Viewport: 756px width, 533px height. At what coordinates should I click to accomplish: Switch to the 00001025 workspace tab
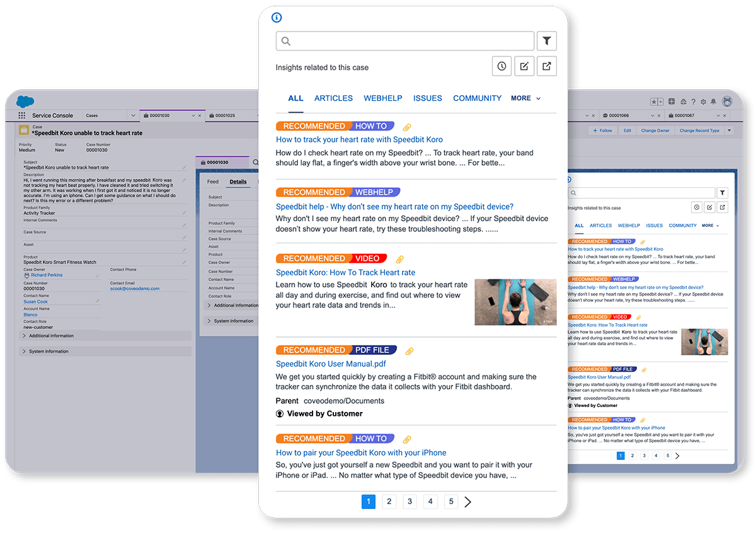225,116
